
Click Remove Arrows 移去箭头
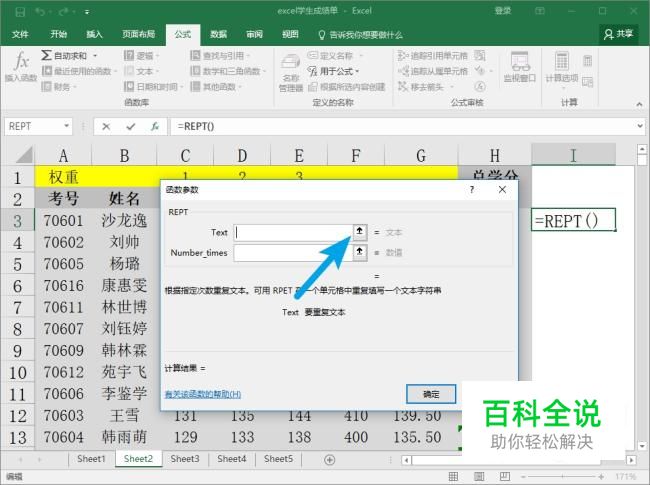(425, 87)
